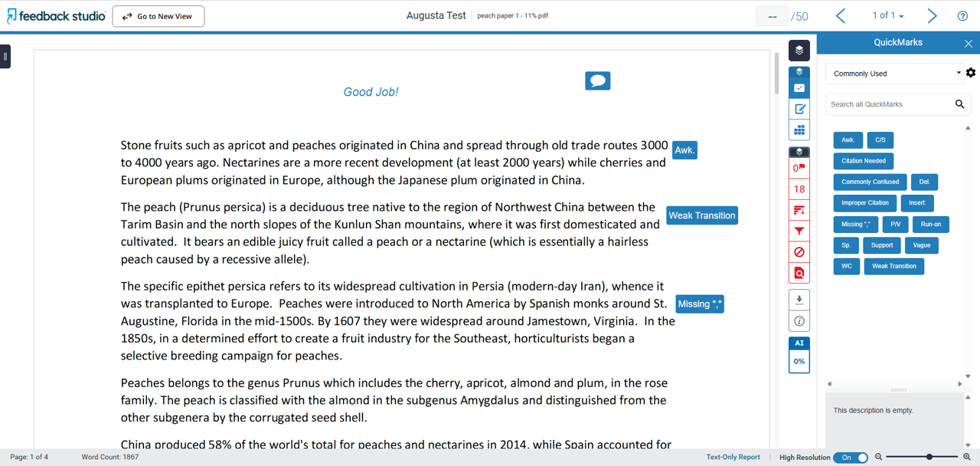Click Go to New View button
The width and height of the screenshot is (980, 466).
pos(158,16)
